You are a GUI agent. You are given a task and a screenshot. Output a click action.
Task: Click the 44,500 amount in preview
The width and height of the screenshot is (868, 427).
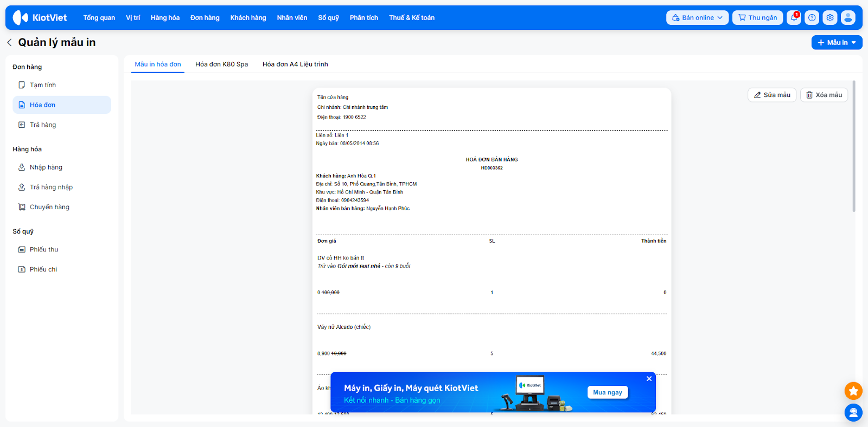point(659,354)
